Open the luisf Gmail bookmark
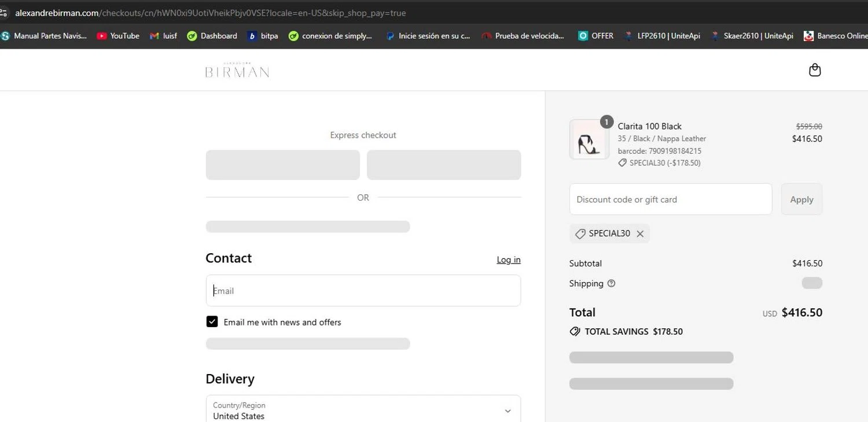The width and height of the screenshot is (868, 422). click(x=163, y=36)
